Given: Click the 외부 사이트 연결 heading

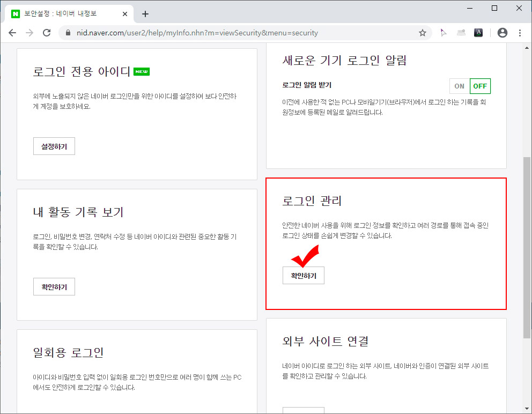Looking at the screenshot, I should [x=326, y=342].
